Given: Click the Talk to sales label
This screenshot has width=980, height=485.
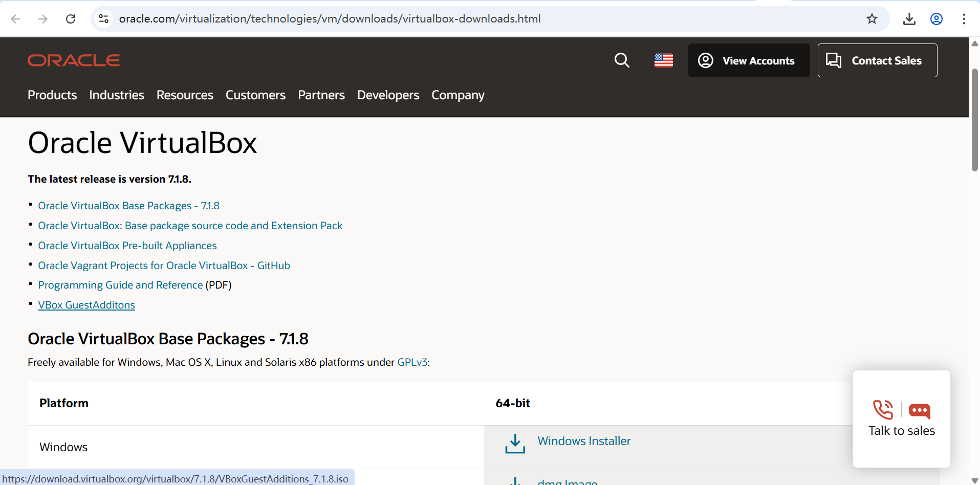Looking at the screenshot, I should (x=902, y=431).
